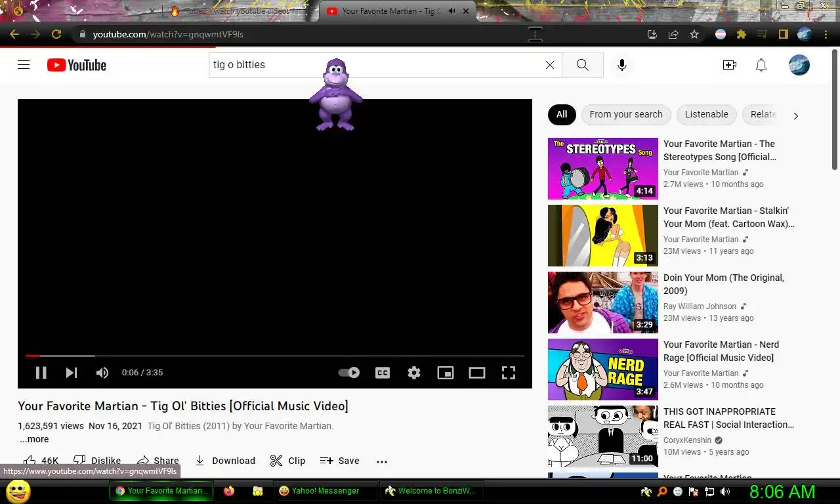Start voice search with the microphone
The height and width of the screenshot is (504, 840).
point(621,65)
